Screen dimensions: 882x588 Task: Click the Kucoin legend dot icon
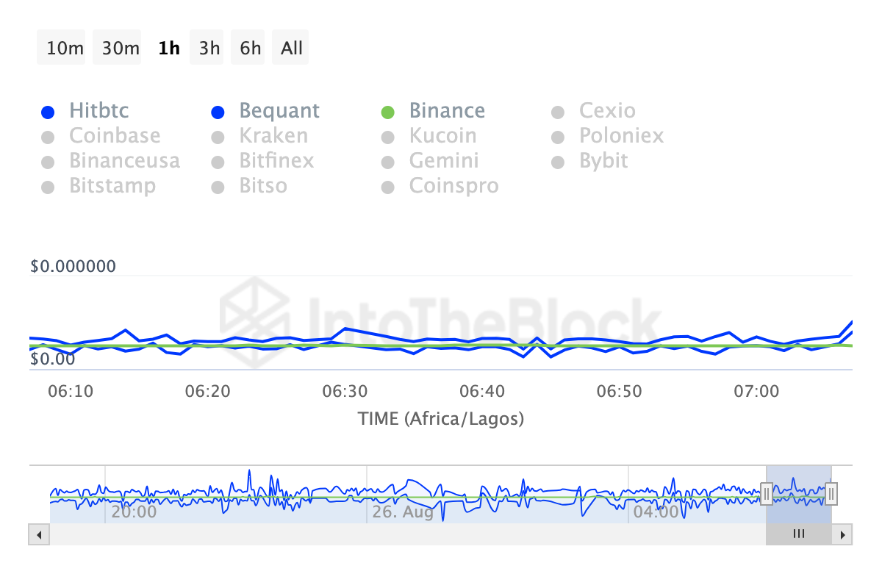pyautogui.click(x=388, y=137)
